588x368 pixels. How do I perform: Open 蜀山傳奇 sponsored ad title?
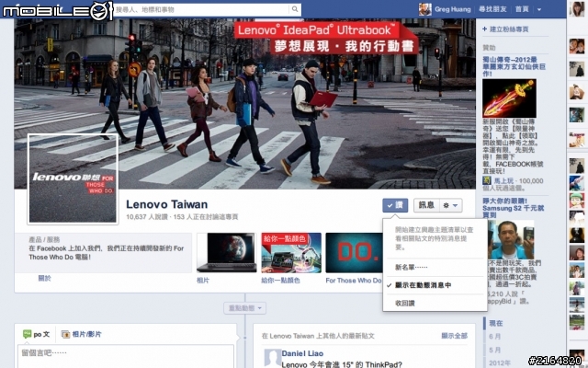514,66
